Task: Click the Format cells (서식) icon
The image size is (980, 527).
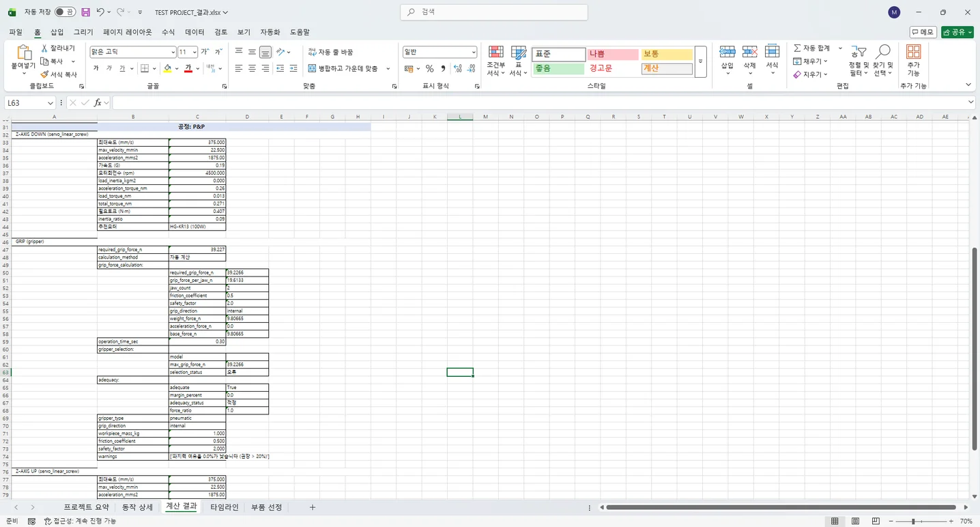Action: 772,53
